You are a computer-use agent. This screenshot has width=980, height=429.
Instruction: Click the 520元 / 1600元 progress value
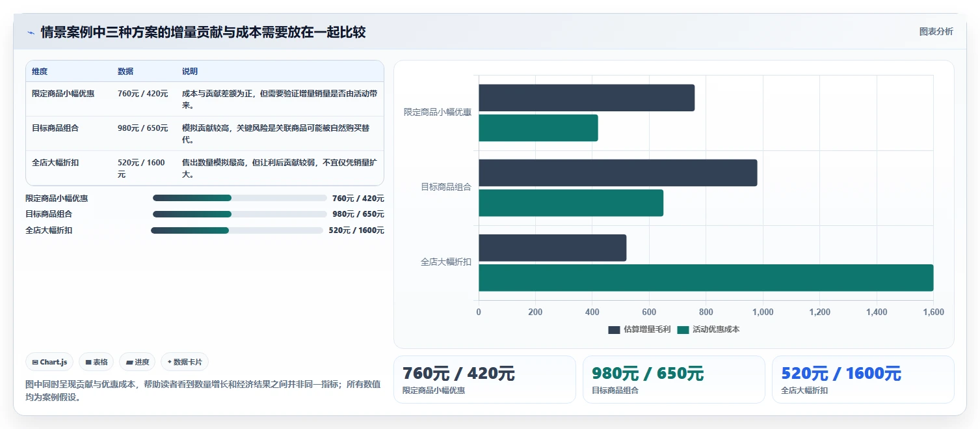coord(356,230)
